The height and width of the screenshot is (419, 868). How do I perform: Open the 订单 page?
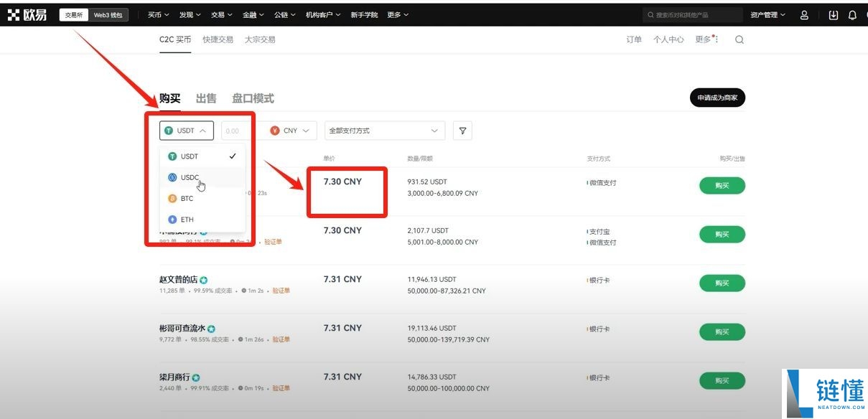tap(634, 39)
